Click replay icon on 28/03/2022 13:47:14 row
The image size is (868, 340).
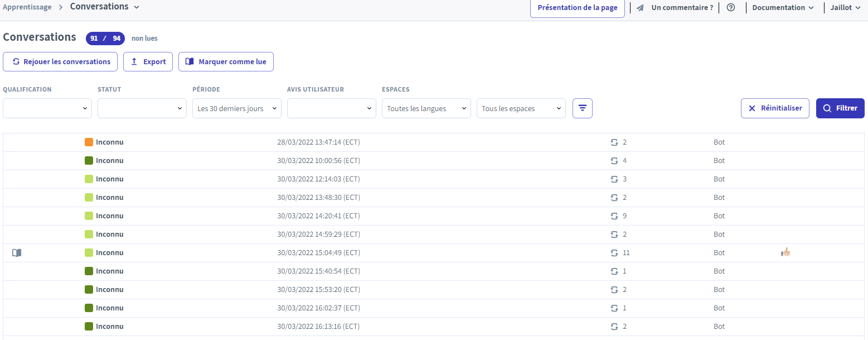614,142
